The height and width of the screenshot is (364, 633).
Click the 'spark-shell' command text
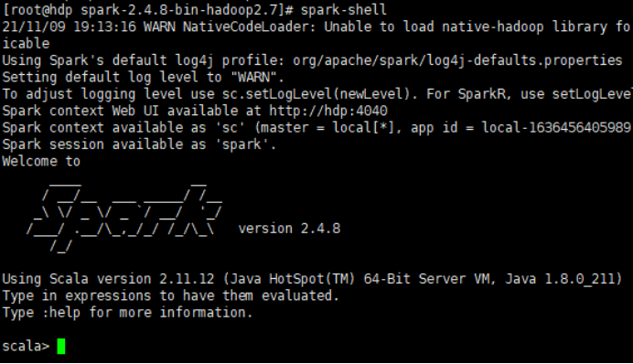(x=344, y=9)
